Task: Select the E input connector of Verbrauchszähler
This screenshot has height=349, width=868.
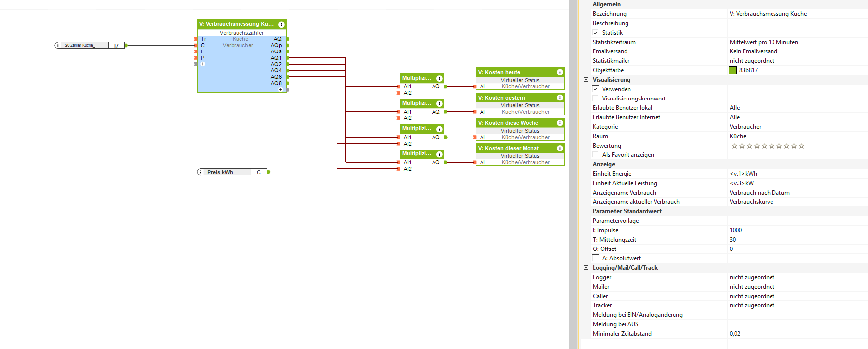Action: pos(196,51)
